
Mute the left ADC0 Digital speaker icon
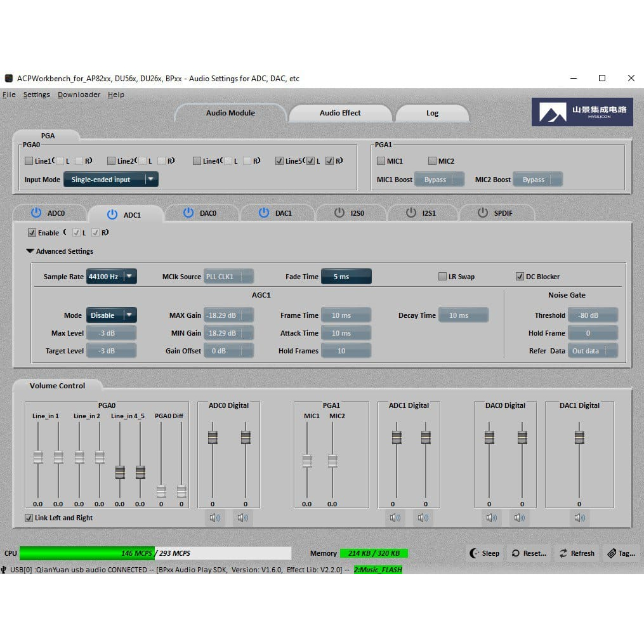click(x=214, y=518)
